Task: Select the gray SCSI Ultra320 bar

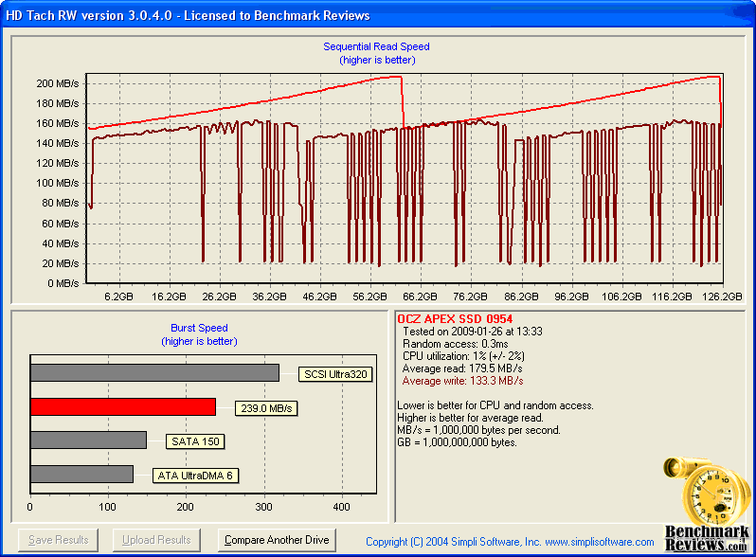Action: pos(154,373)
